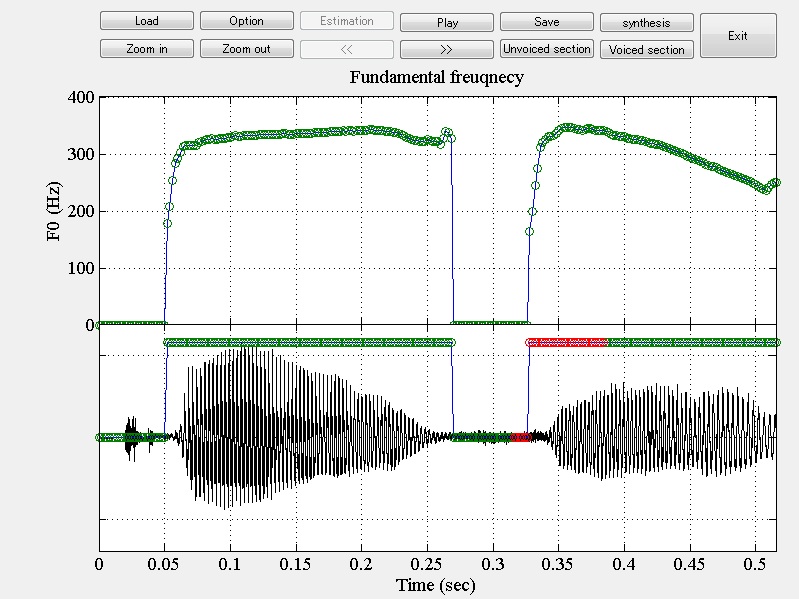This screenshot has height=599, width=799.
Task: Click the Load button
Action: (147, 21)
